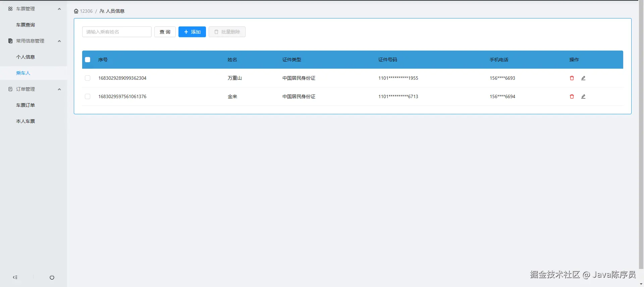The height and width of the screenshot is (287, 644).
Task: Click the blue 添加 button
Action: pos(192,32)
